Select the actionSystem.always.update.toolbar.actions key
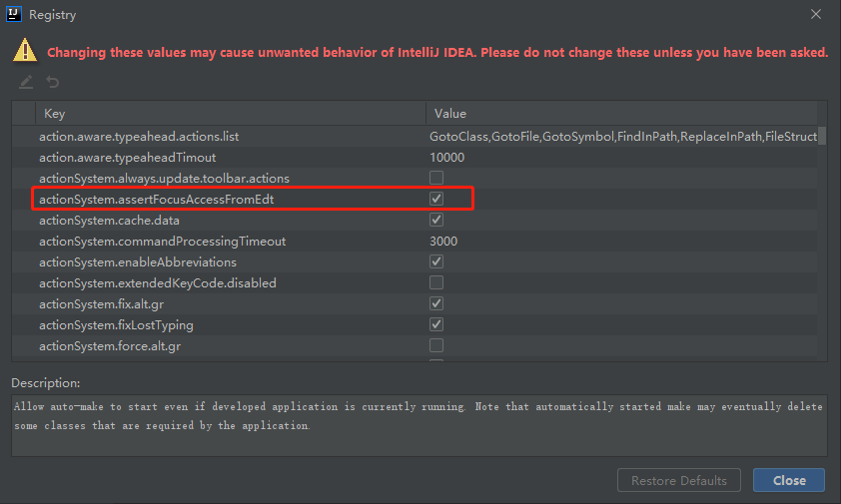This screenshot has height=504, width=841. (x=164, y=178)
